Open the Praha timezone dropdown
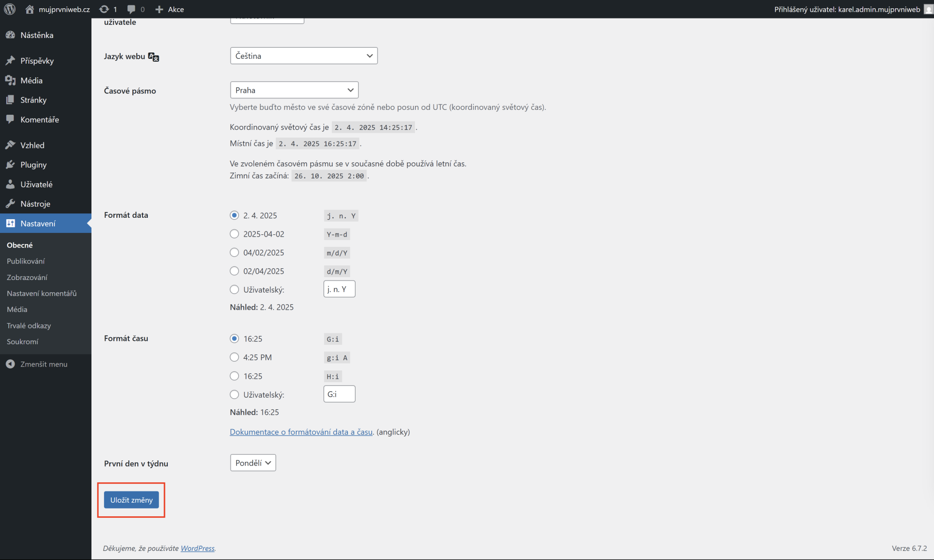Screen dimensions: 934x560 (294, 90)
